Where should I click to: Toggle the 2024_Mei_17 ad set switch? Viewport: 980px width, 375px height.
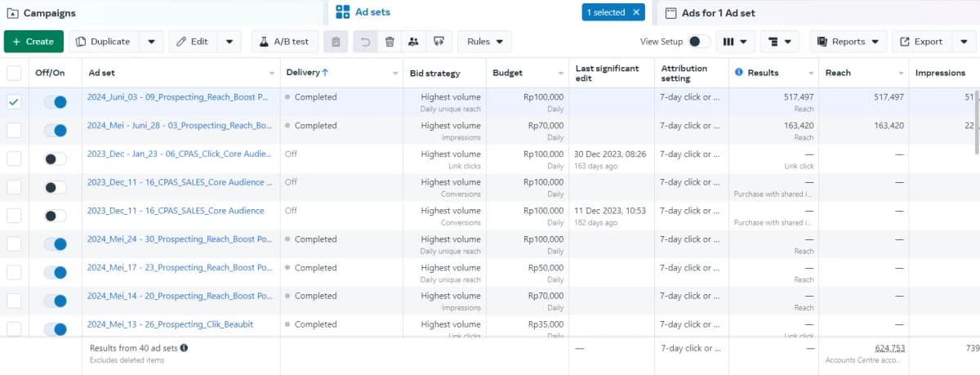[56, 272]
